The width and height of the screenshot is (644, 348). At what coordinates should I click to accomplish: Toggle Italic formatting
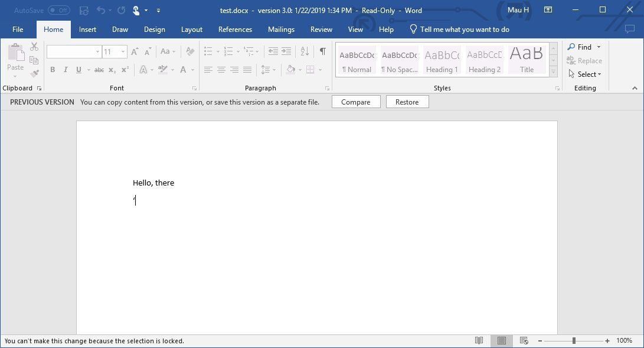[66, 70]
